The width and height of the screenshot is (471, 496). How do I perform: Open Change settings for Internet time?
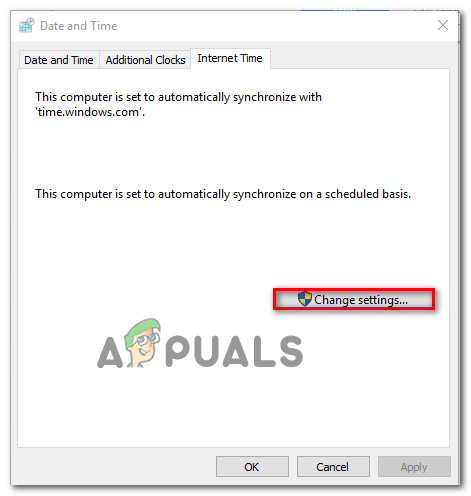[x=354, y=299]
